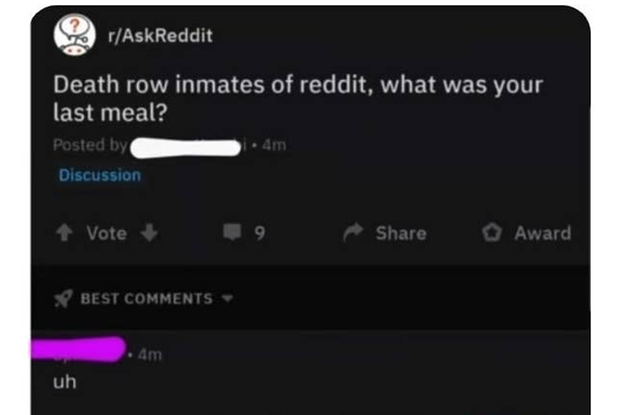Screen dimensions: 625x415
Task: Click the rocket icon beside Best Comments
Action: click(x=63, y=299)
